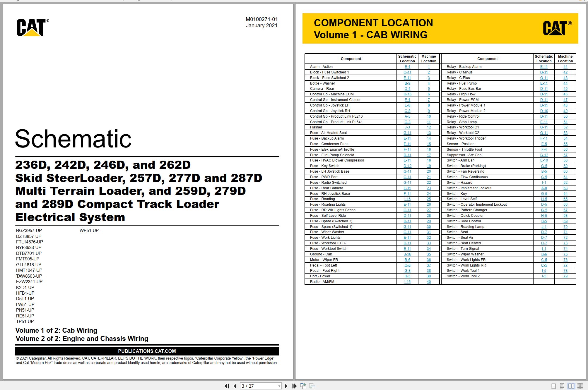This screenshot has height=390, width=588.
Task: Open machine location 22 for Fuse - Radio Switched
Action: coord(429,183)
